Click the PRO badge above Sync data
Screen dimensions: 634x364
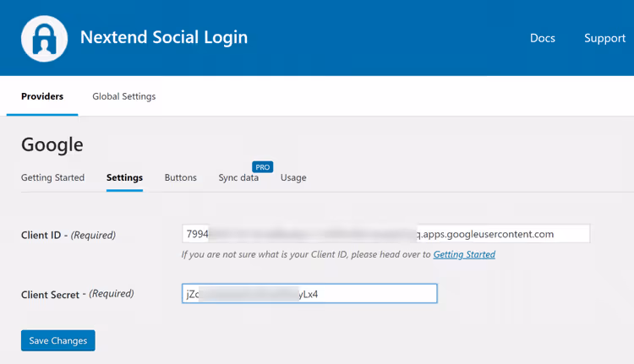[x=262, y=167]
